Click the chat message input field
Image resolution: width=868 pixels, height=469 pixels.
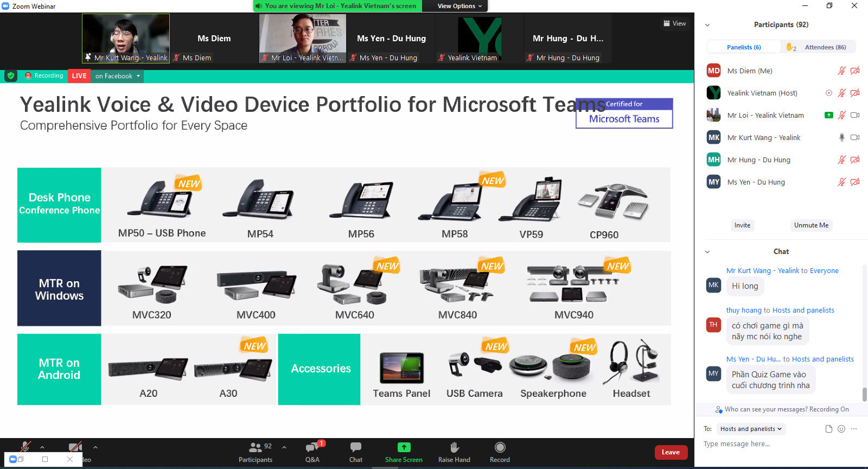(780, 444)
